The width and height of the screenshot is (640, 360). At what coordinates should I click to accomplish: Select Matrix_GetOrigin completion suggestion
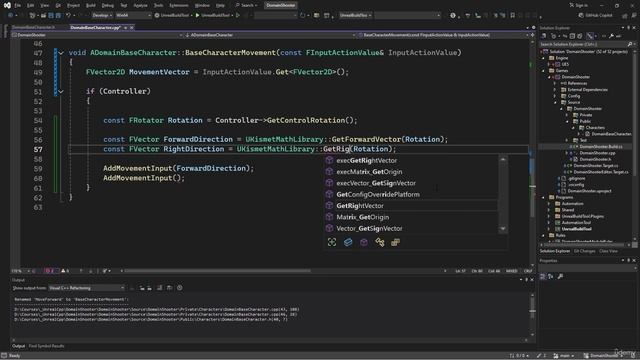coord(411,217)
